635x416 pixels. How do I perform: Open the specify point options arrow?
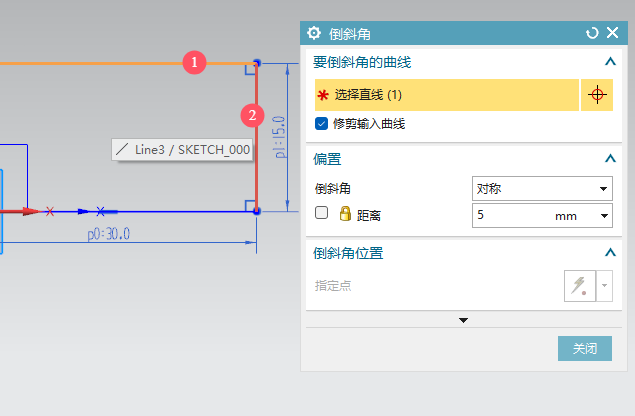(604, 286)
